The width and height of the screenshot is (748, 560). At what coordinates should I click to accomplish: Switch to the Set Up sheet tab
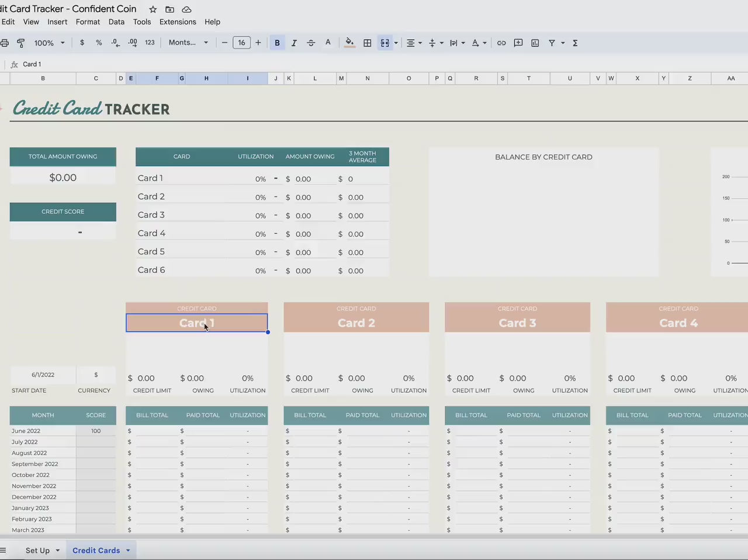coord(37,551)
